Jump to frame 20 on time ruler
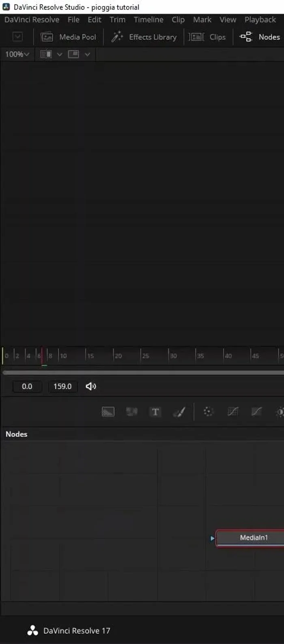The width and height of the screenshot is (284, 644). tap(118, 356)
